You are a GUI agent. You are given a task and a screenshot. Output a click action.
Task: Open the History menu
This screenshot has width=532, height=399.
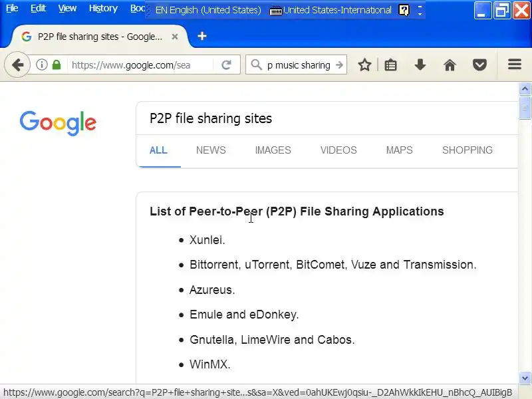(103, 8)
